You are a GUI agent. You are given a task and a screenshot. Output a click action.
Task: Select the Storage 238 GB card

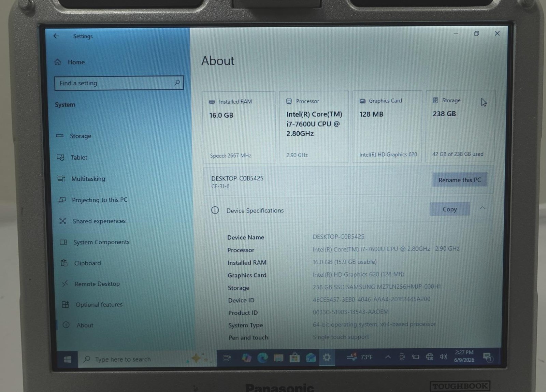pyautogui.click(x=461, y=126)
